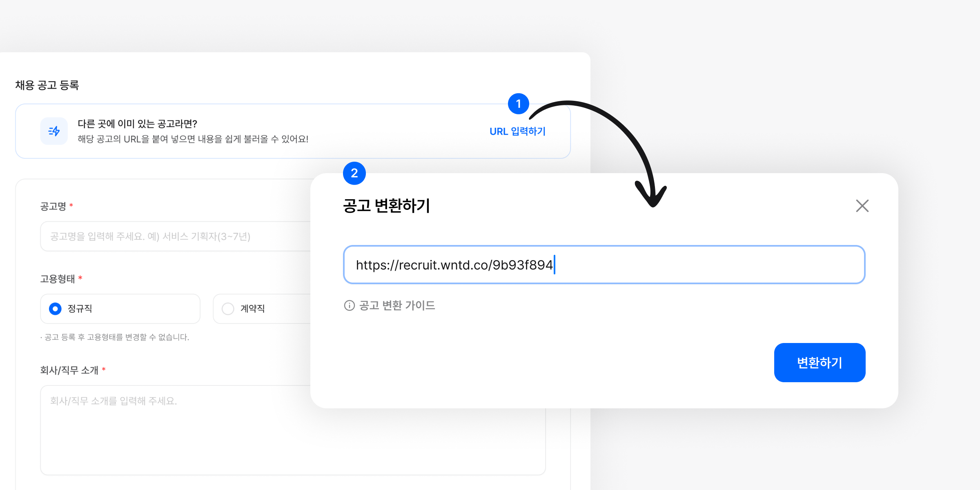Screen dimensions: 980x490
Task: Select the 정규직 radio button
Action: click(55, 309)
